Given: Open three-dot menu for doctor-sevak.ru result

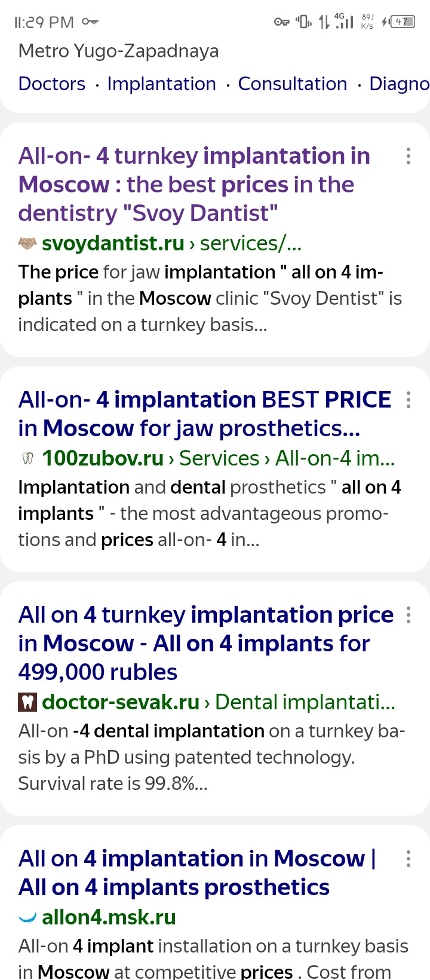Looking at the screenshot, I should point(408,615).
